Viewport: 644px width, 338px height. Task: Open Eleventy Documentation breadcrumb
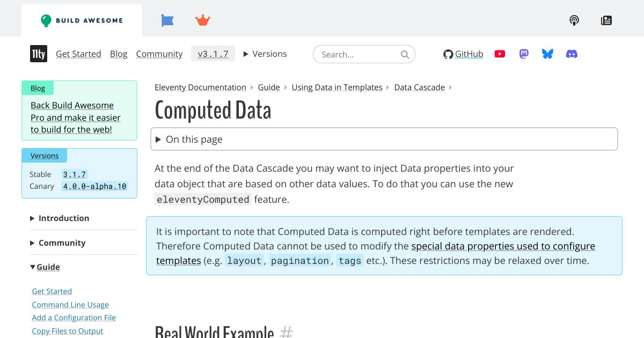[x=200, y=87]
